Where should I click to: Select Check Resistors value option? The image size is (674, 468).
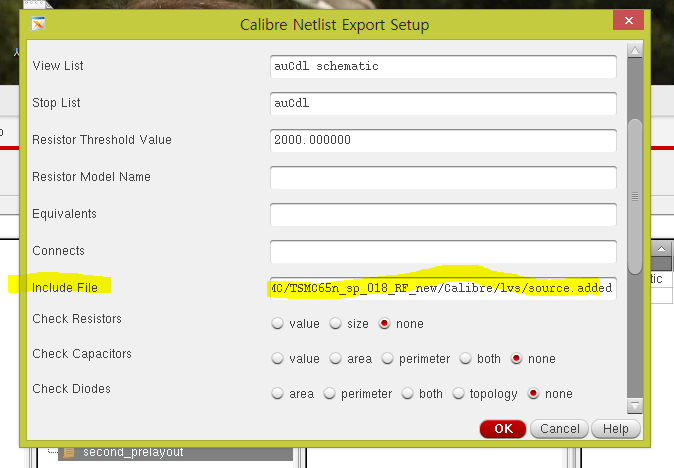point(278,323)
